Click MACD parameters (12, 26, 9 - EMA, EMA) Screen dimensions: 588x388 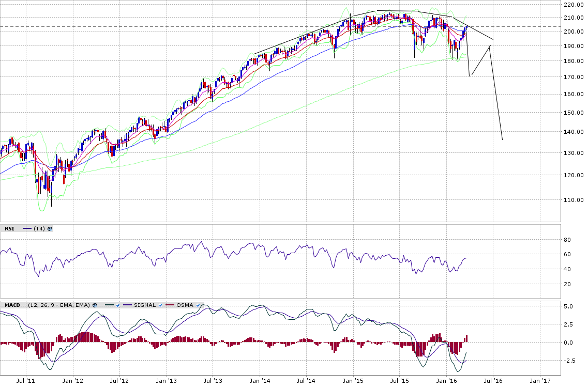tap(59, 305)
